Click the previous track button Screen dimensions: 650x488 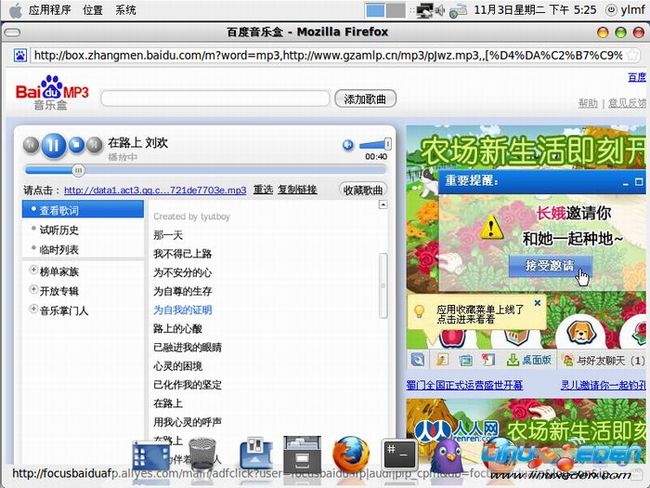31,145
